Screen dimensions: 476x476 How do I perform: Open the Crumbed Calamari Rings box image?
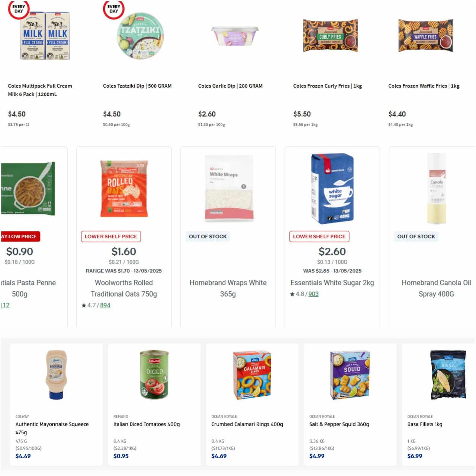[x=252, y=375]
